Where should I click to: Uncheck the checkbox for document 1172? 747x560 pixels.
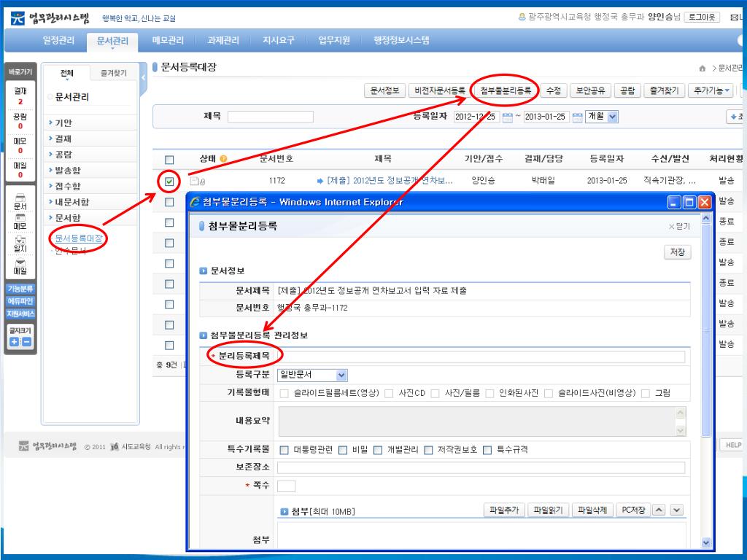click(169, 182)
